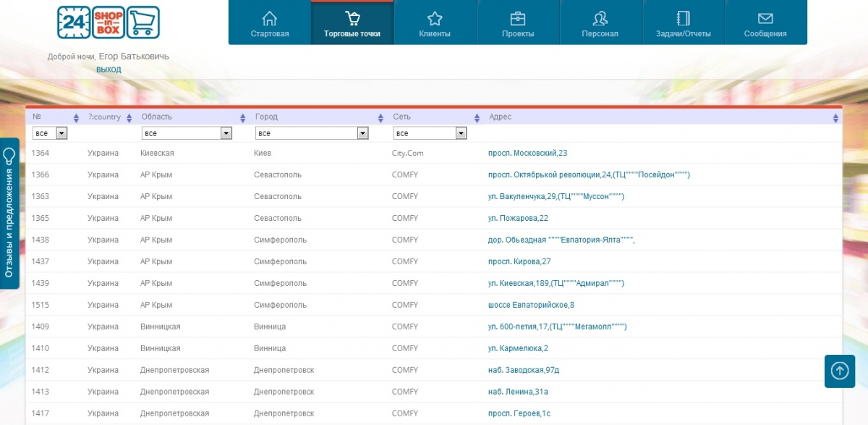The height and width of the screenshot is (425, 868).
Task: Sort by Адрес column arrows
Action: pos(836,118)
